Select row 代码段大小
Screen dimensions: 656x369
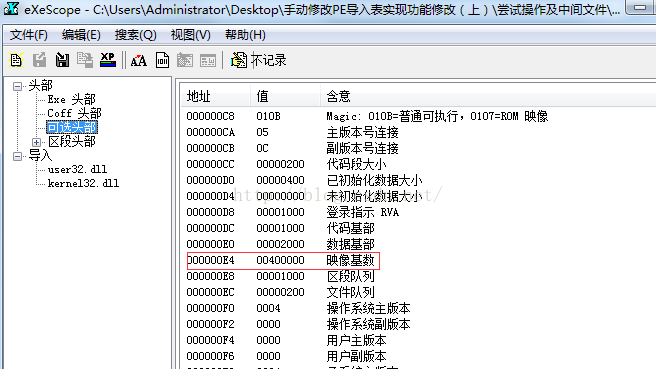(x=418, y=164)
